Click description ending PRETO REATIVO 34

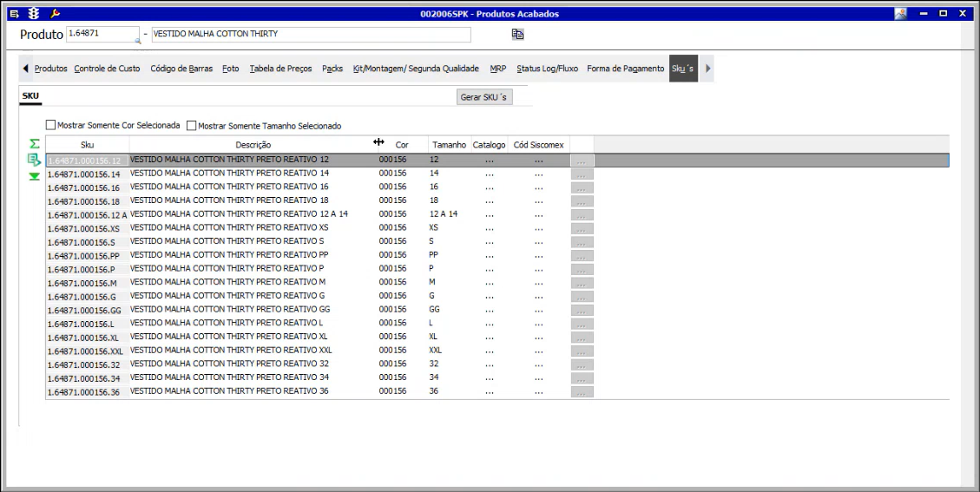point(229,377)
